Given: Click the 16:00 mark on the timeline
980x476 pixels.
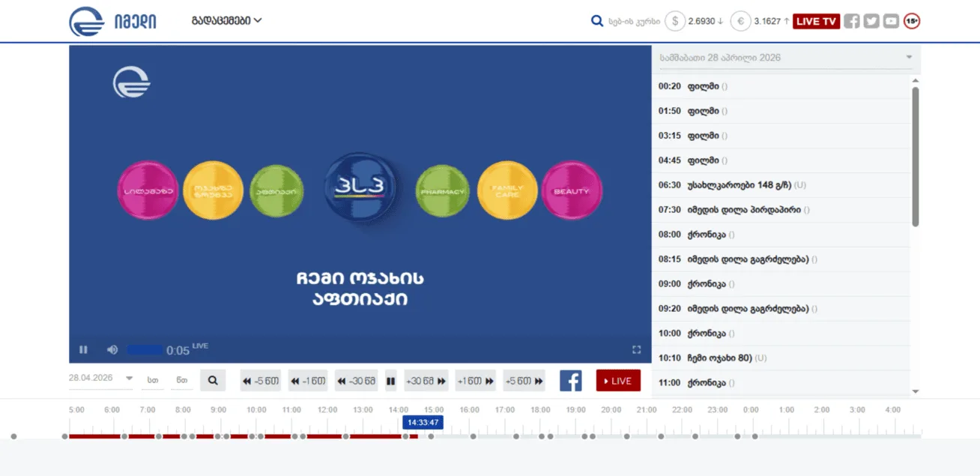Looking at the screenshot, I should 470,410.
